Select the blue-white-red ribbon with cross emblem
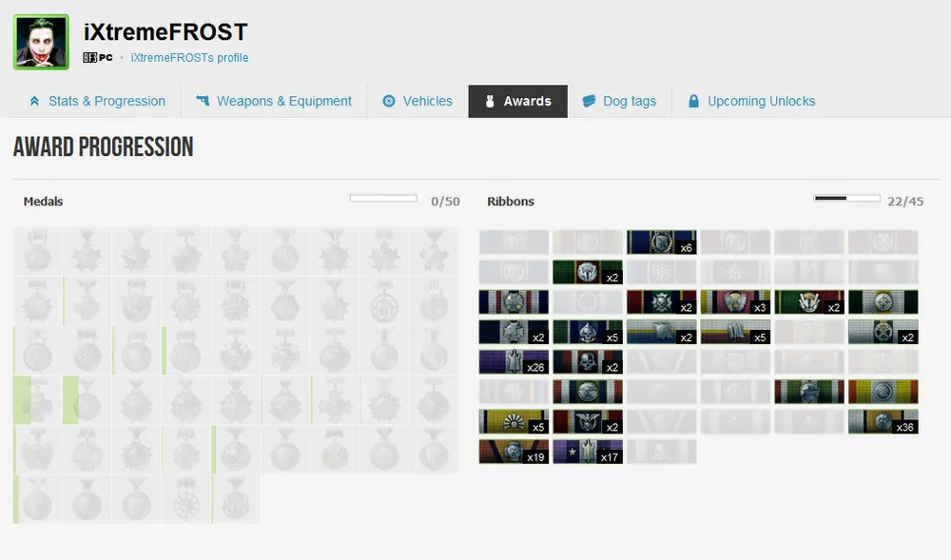 (x=514, y=301)
